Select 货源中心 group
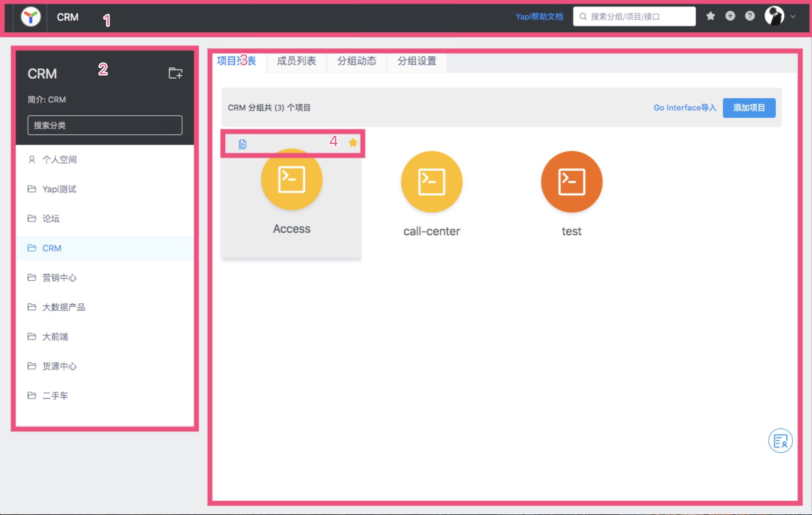Screen dimensions: 812x515 pyautogui.click(x=105, y=366)
